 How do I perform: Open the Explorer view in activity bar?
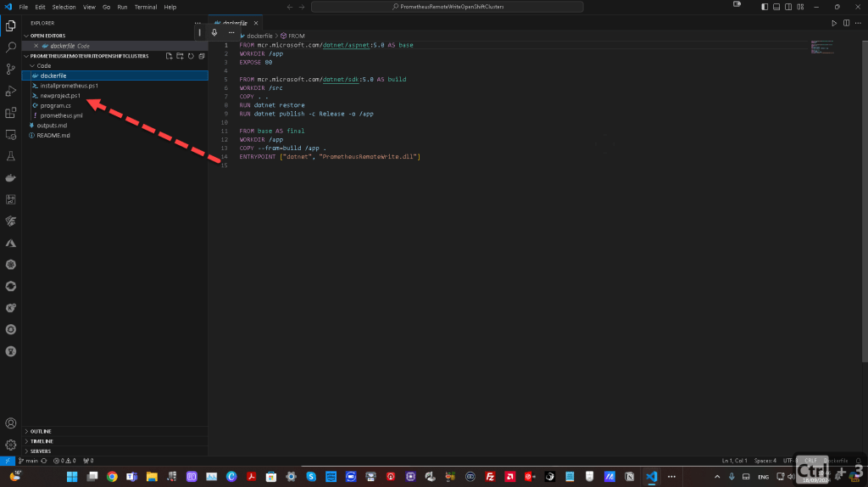[10, 26]
